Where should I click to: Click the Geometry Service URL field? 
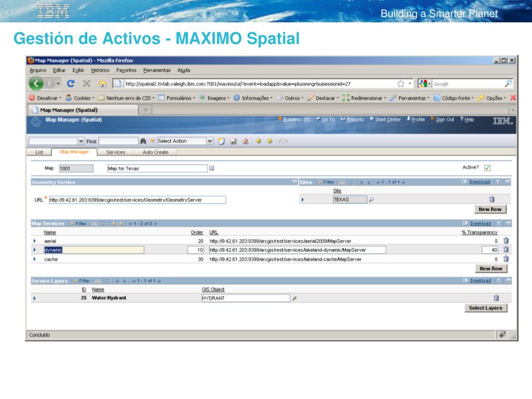tap(137, 200)
